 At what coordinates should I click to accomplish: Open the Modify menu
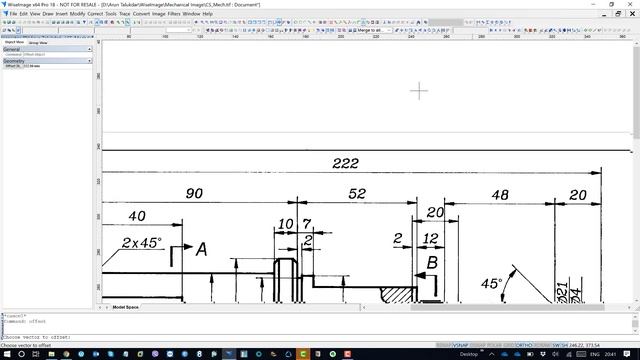click(77, 13)
